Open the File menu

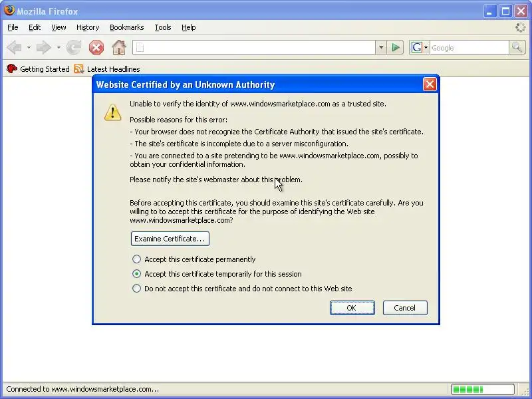[13, 27]
